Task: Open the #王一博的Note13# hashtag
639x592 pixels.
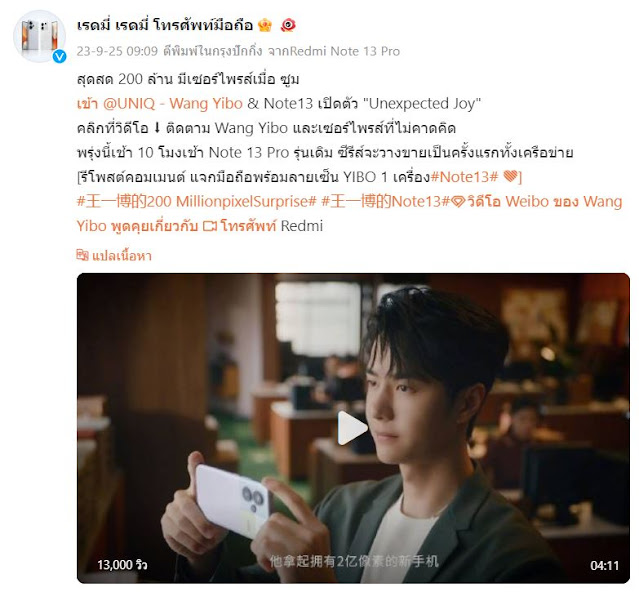Action: (x=385, y=201)
